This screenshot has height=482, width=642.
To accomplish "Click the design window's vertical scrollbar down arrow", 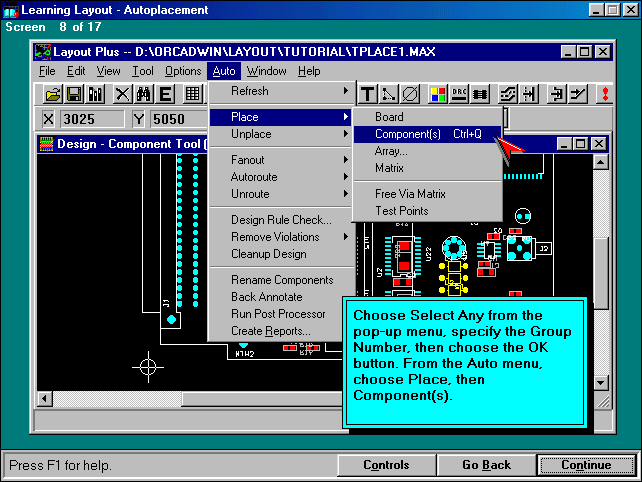I will [601, 382].
